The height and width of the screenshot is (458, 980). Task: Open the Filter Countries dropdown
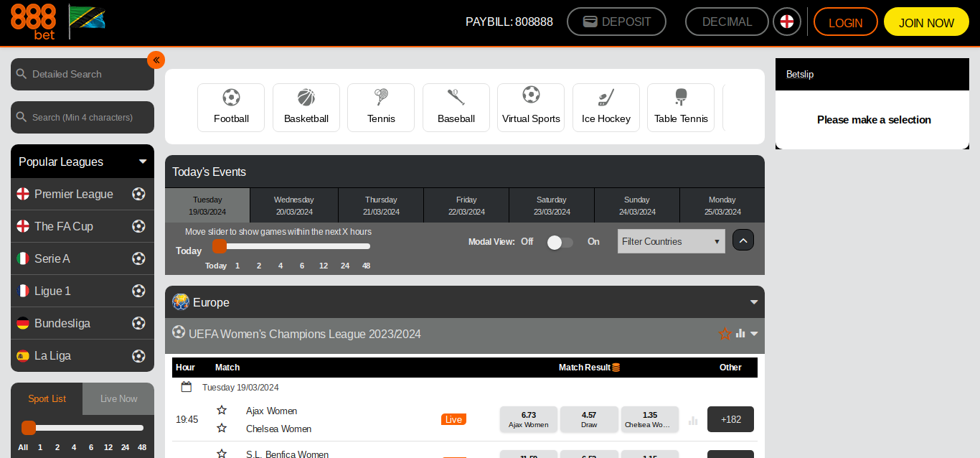672,241
